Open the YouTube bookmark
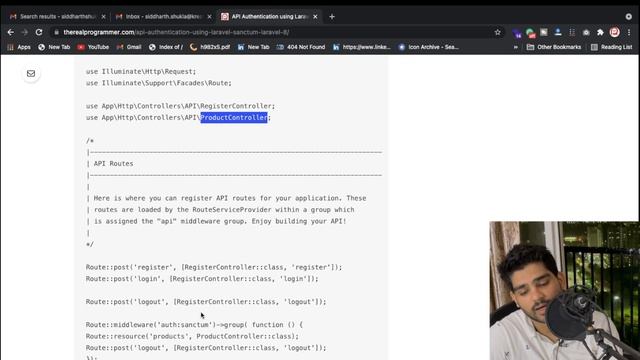 pyautogui.click(x=93, y=47)
